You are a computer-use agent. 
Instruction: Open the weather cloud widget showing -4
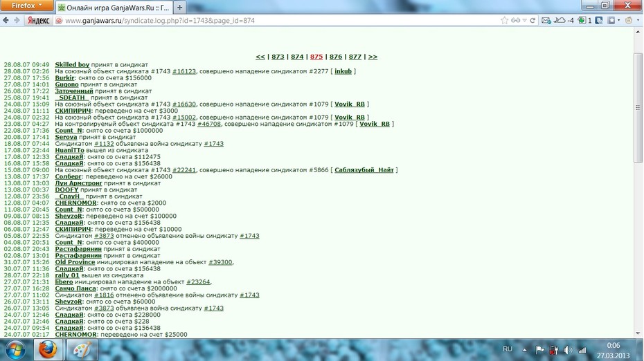click(x=564, y=20)
